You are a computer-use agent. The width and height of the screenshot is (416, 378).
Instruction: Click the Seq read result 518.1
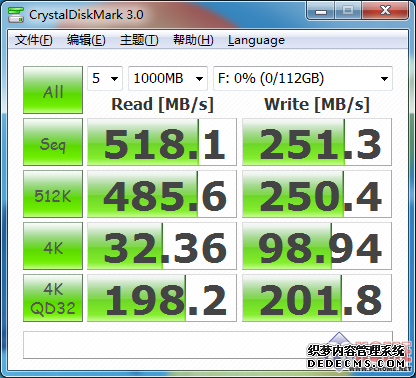coord(162,142)
